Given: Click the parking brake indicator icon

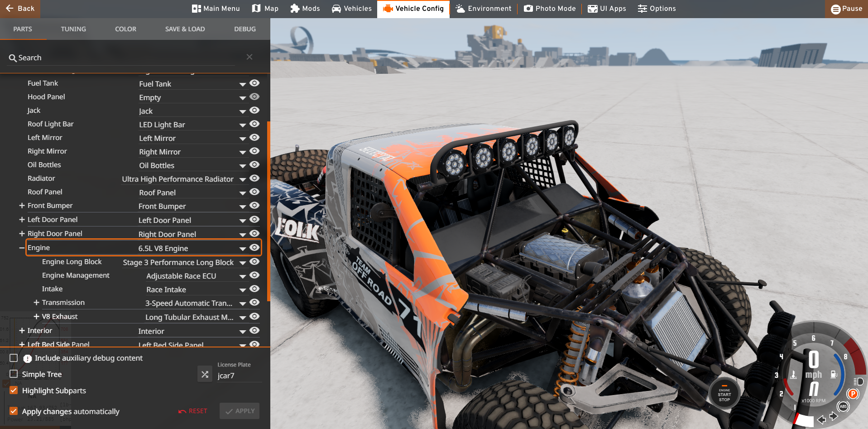Looking at the screenshot, I should pyautogui.click(x=853, y=394).
